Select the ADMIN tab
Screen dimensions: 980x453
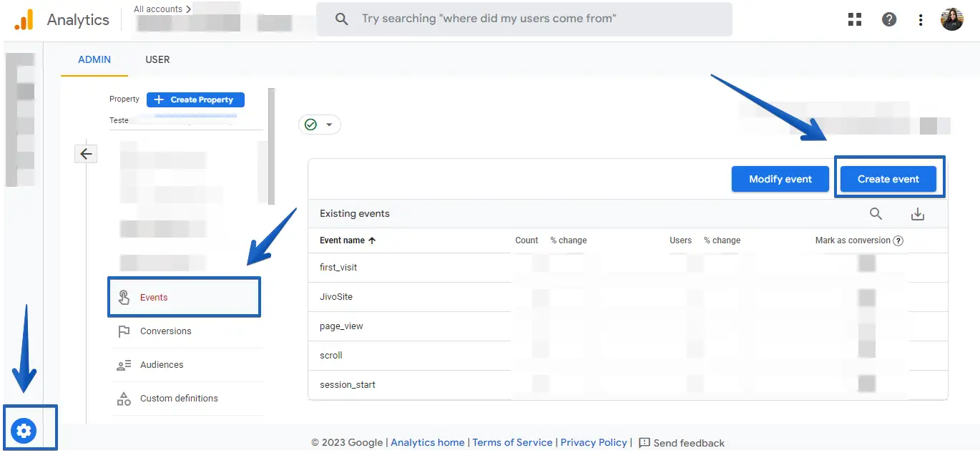94,59
